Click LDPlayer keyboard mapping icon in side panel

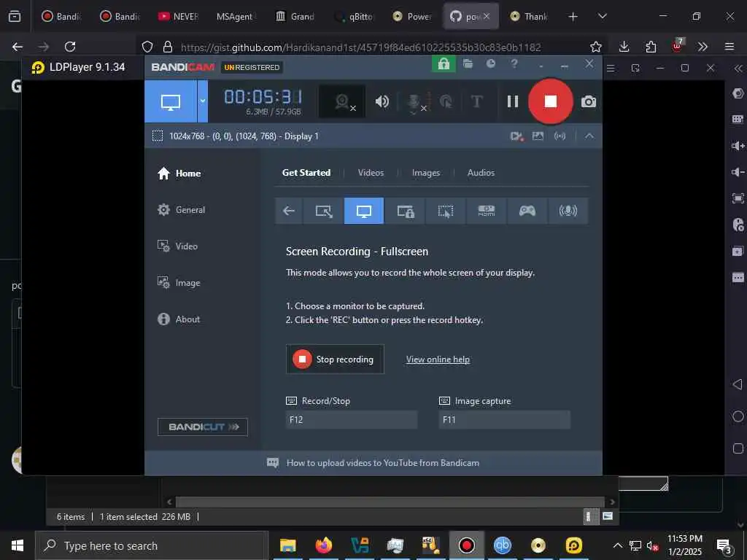738,119
